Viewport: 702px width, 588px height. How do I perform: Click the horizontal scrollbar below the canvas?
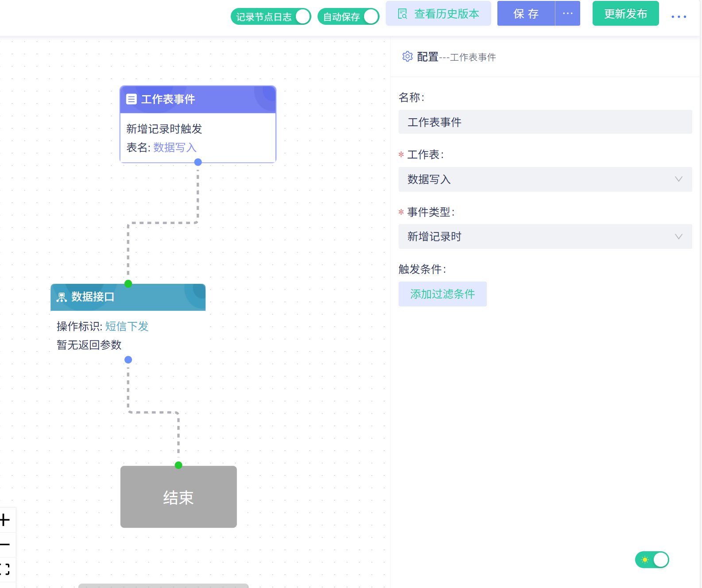(163, 586)
